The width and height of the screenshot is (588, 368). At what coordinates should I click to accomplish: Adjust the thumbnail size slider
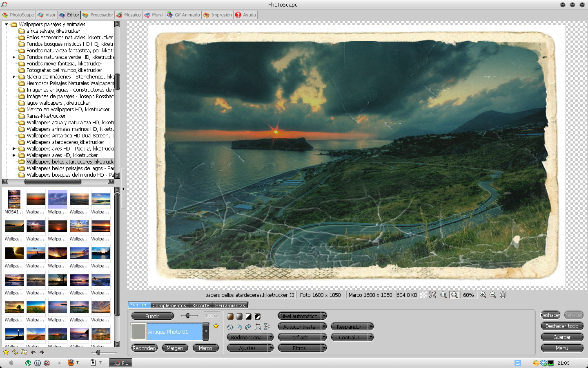pos(98,352)
